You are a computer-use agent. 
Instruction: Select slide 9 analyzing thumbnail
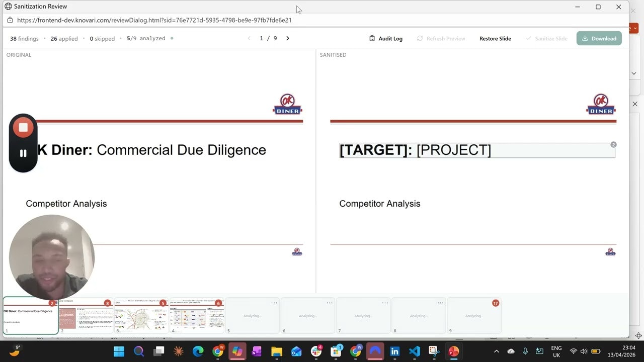point(473,316)
